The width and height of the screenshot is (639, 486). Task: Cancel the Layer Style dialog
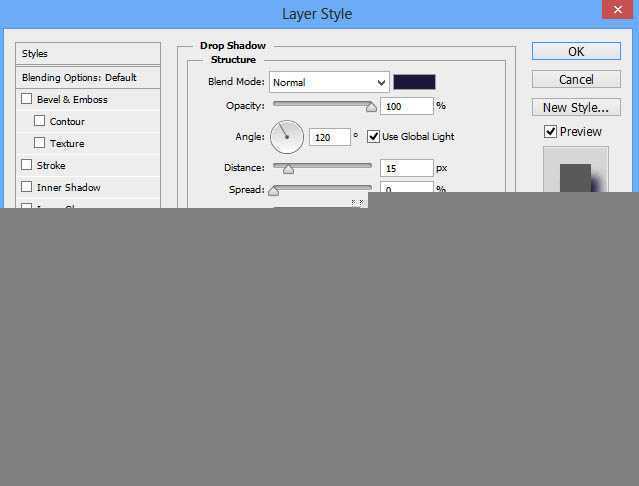pos(576,79)
